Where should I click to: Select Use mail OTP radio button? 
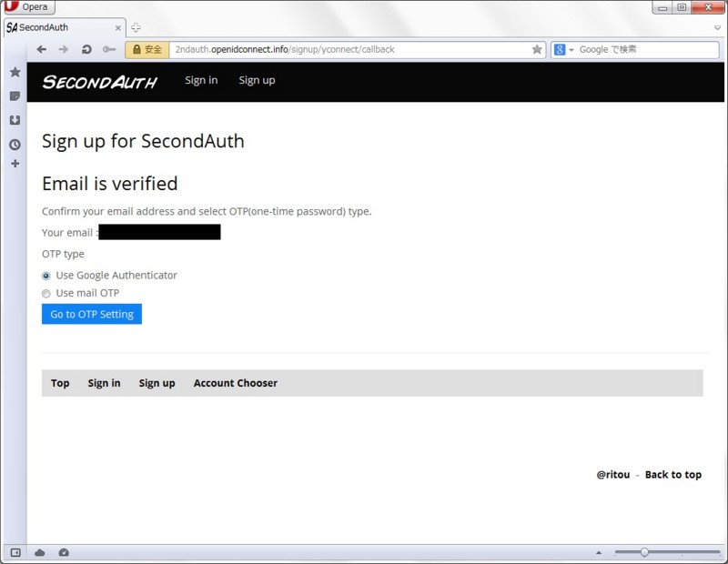click(x=46, y=294)
